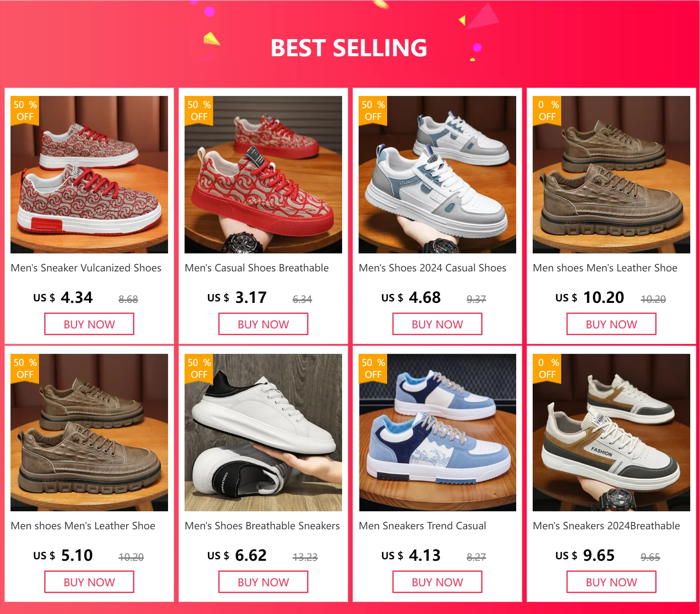The width and height of the screenshot is (700, 614).
Task: Click BUY NOW for the 9.65 sneakers
Action: click(611, 582)
